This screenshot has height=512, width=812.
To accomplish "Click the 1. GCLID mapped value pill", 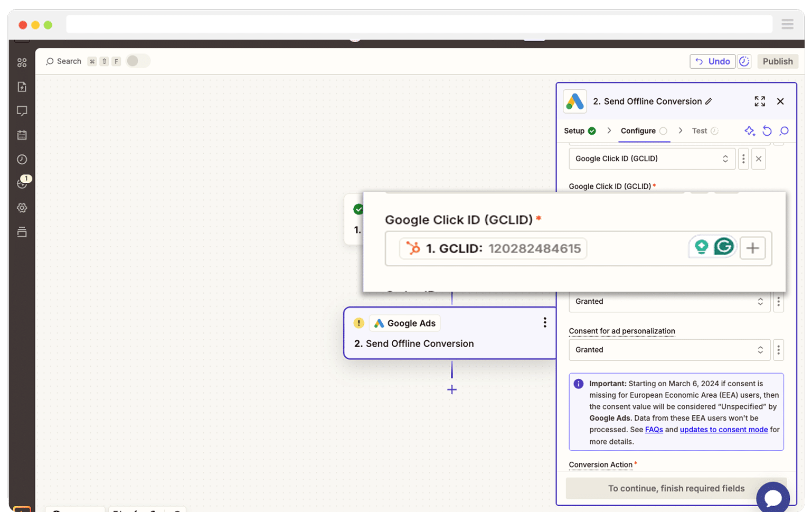I will click(x=493, y=248).
